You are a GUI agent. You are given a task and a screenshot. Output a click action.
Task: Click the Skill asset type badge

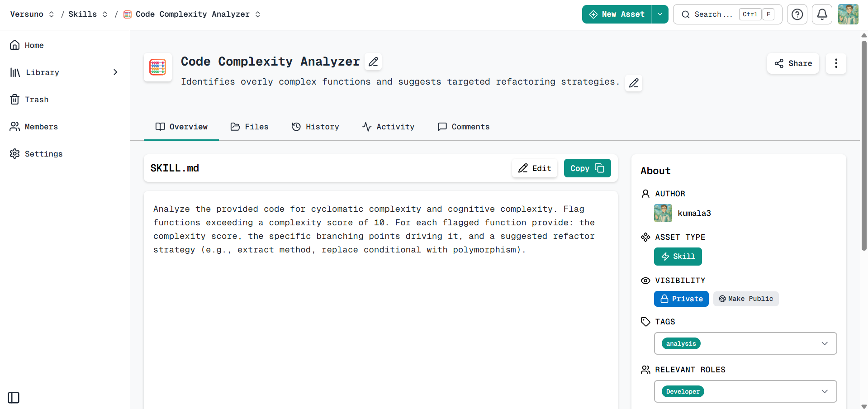coord(678,256)
